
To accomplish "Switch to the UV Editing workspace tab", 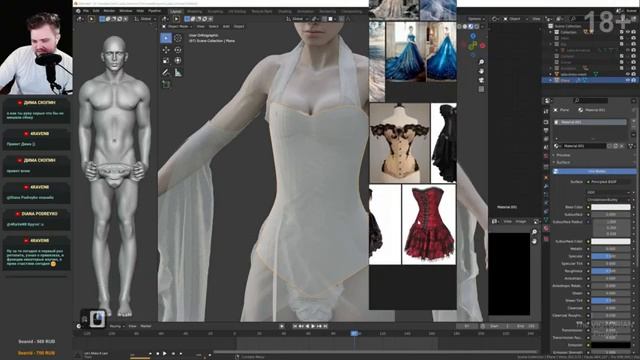I will (x=237, y=11).
